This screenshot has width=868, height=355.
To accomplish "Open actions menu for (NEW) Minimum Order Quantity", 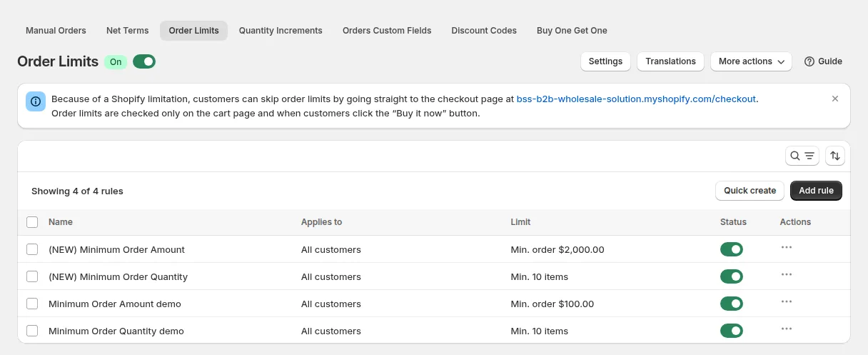I will [787, 274].
